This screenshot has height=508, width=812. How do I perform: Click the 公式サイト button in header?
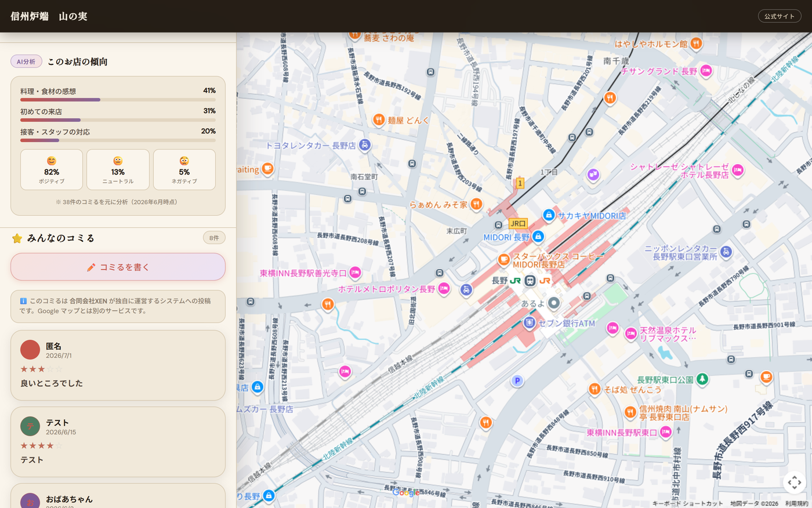(780, 16)
